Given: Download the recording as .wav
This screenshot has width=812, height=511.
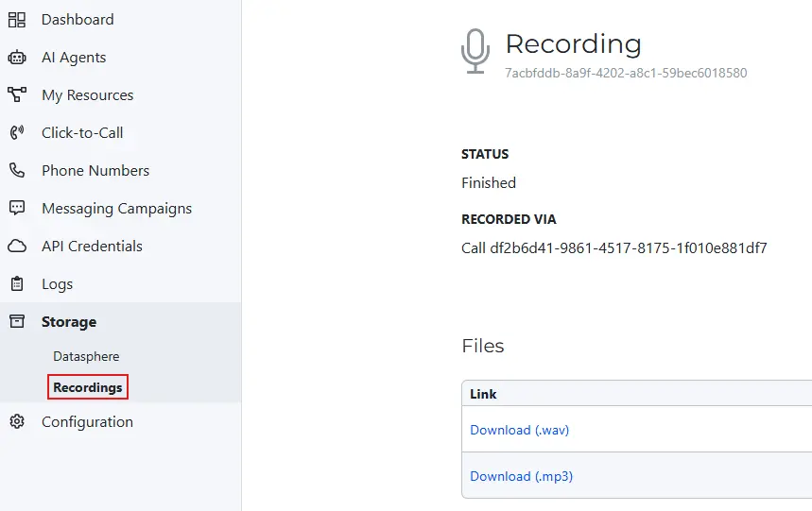Looking at the screenshot, I should pyautogui.click(x=519, y=430).
